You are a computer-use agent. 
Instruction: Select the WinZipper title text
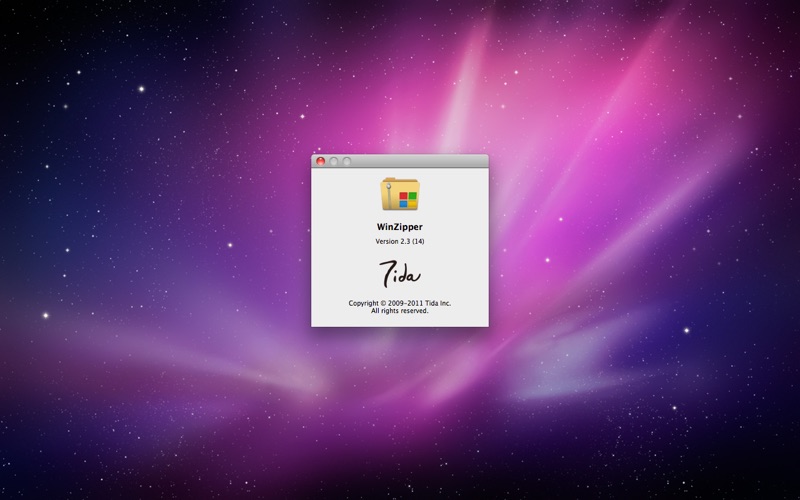click(x=399, y=227)
